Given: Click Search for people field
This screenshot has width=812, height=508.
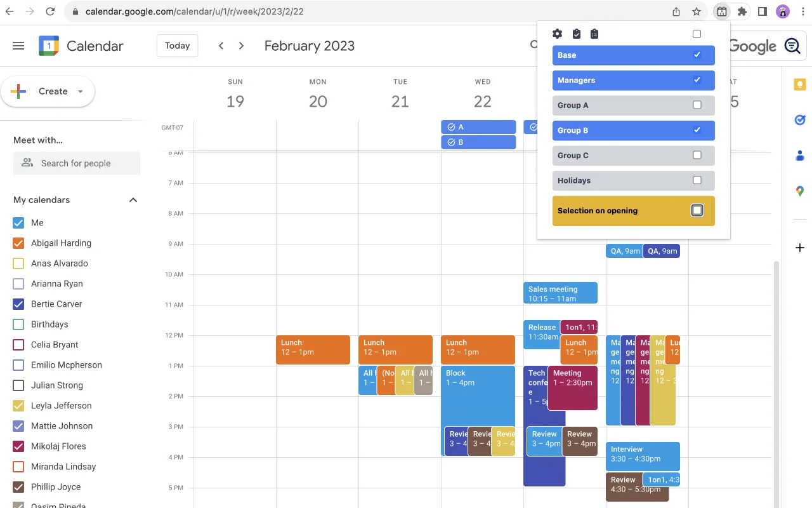Looking at the screenshot, I should coord(76,163).
